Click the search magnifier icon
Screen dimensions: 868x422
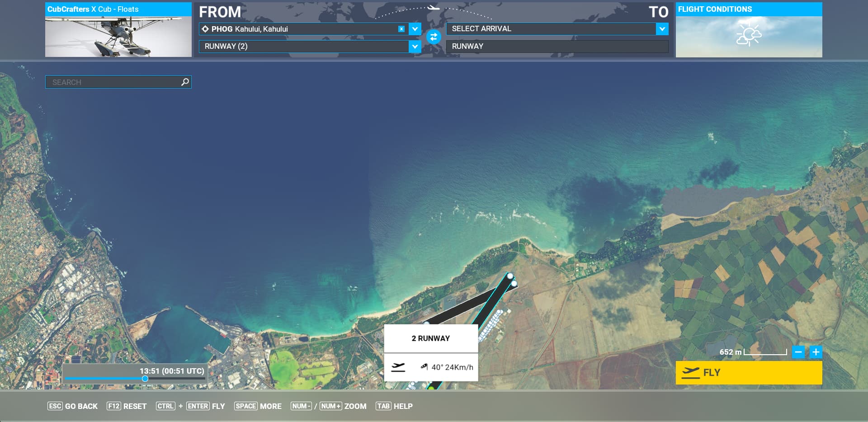coord(185,82)
